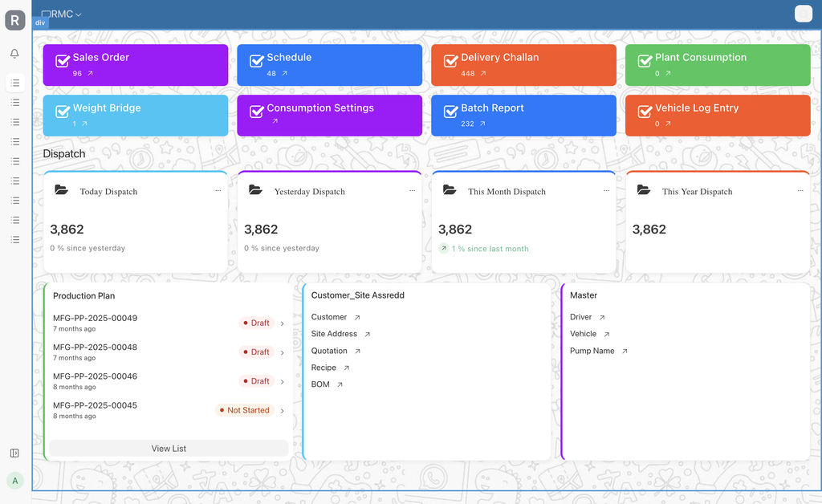The width and height of the screenshot is (822, 504).
Task: Open the highlighted workspace list icon in sidebar
Action: [14, 83]
